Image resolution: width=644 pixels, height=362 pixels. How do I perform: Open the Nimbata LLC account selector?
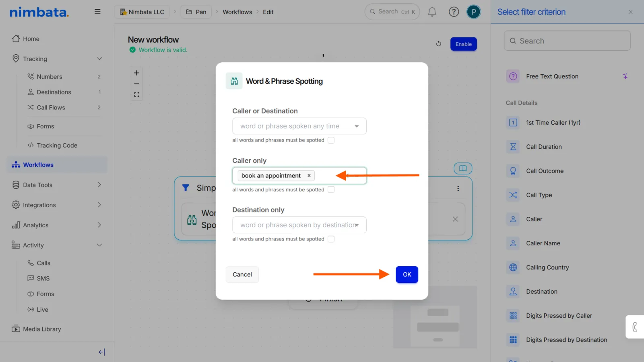coord(142,12)
